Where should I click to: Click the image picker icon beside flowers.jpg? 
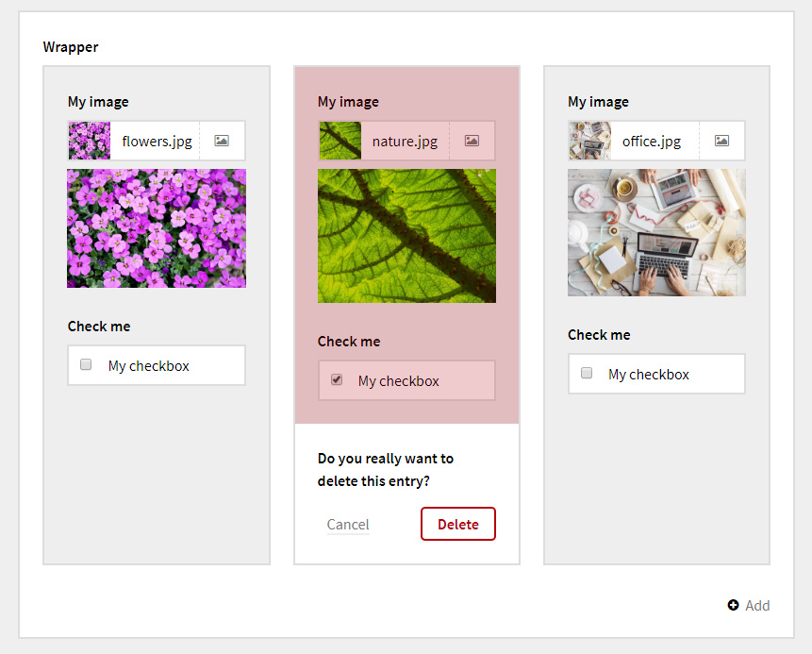(x=222, y=141)
